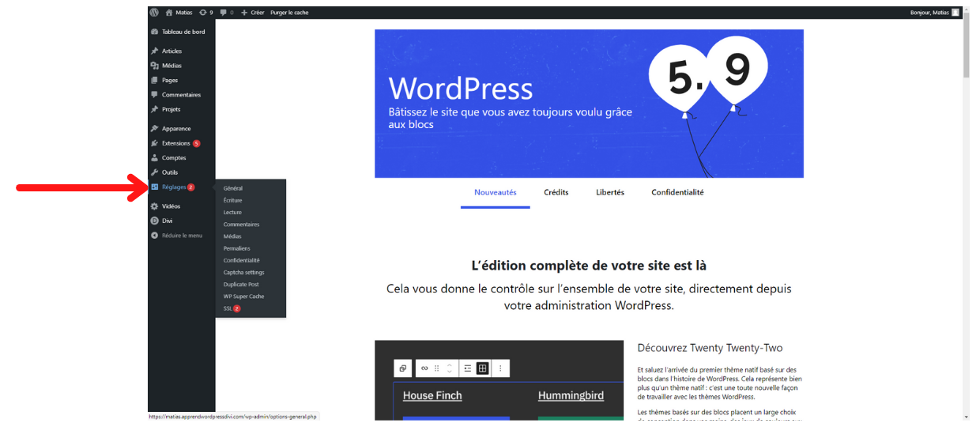Click the Nouveautés tab
The width and height of the screenshot is (980, 427).
pyautogui.click(x=495, y=192)
